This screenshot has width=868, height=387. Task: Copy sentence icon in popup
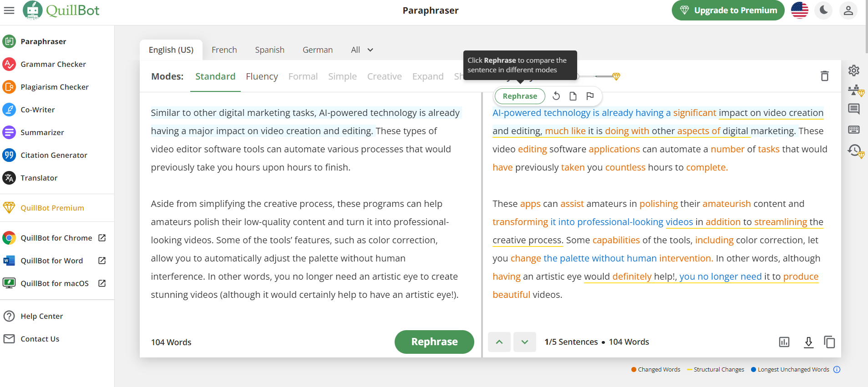(573, 96)
